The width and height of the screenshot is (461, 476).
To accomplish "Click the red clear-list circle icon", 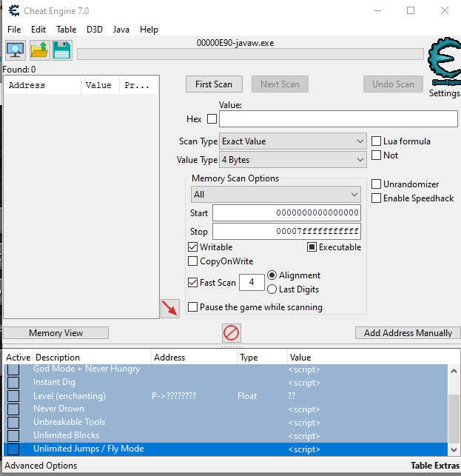I will coord(232,333).
